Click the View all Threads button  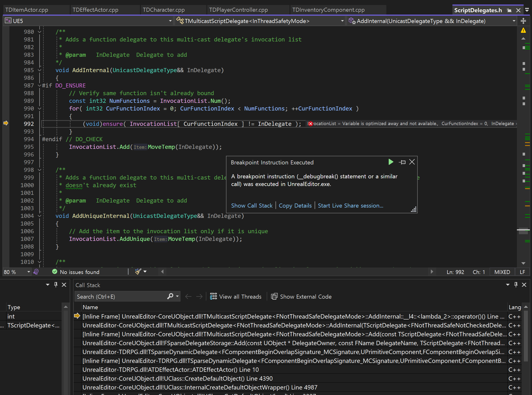236,296
